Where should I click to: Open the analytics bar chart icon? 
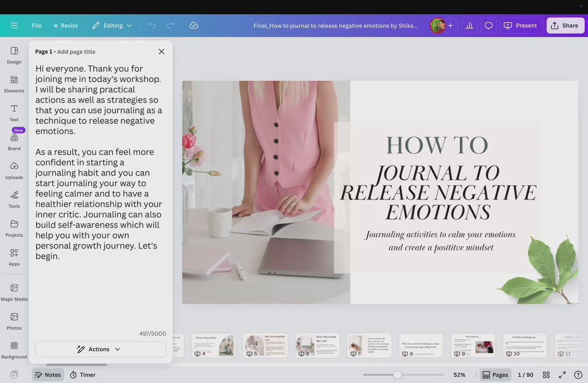tap(469, 26)
